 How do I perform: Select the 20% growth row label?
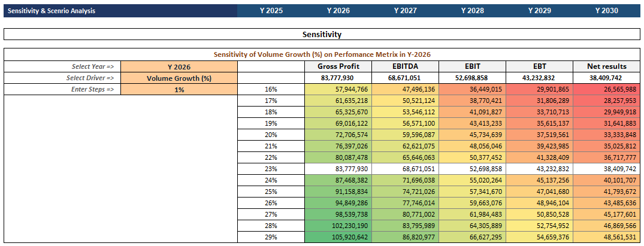click(x=271, y=135)
